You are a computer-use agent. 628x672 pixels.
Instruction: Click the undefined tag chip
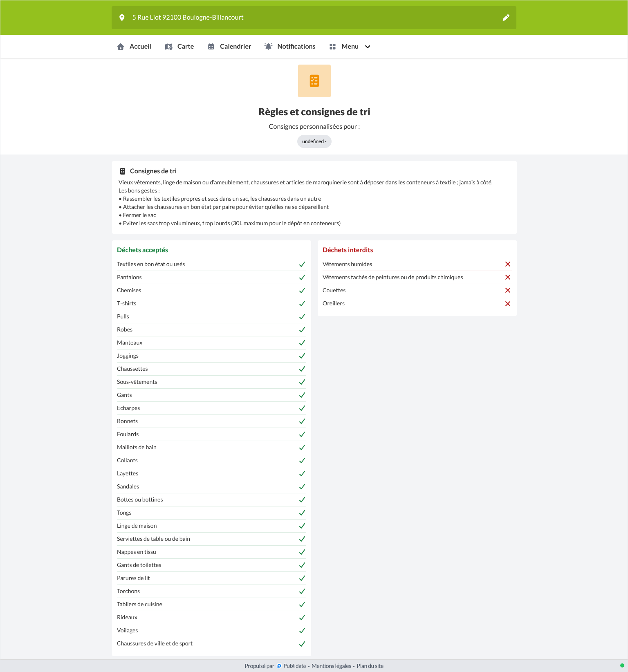(314, 141)
